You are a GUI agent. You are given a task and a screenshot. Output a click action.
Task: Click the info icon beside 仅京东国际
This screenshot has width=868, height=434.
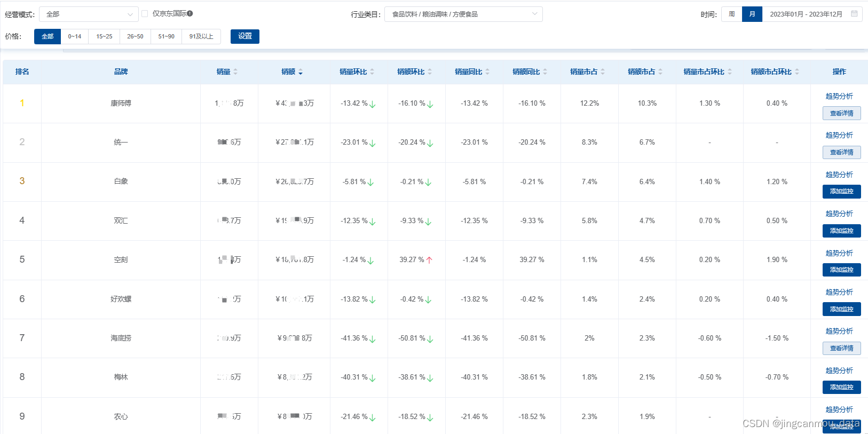pyautogui.click(x=190, y=13)
